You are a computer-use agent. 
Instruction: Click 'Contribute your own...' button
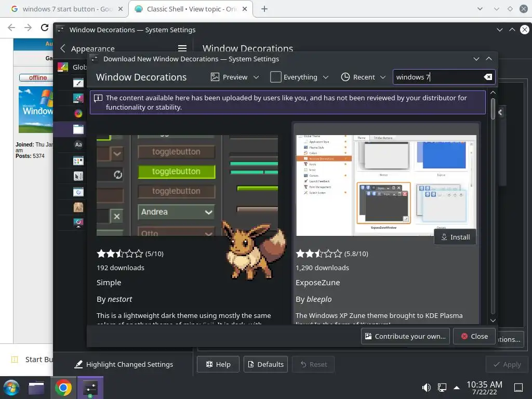pos(405,336)
